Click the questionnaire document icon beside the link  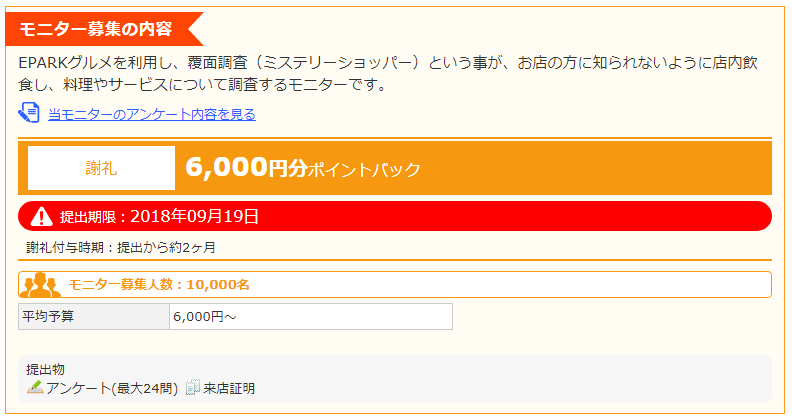point(29,113)
